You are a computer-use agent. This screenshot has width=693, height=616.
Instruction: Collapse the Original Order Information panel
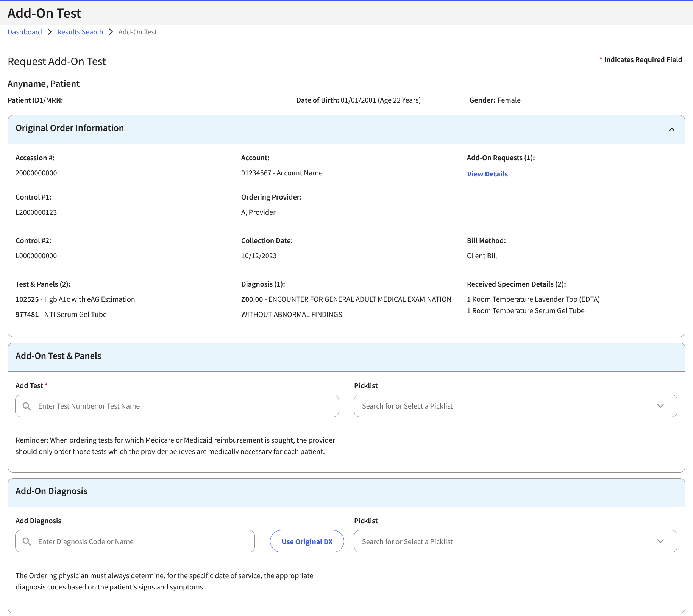pos(671,129)
